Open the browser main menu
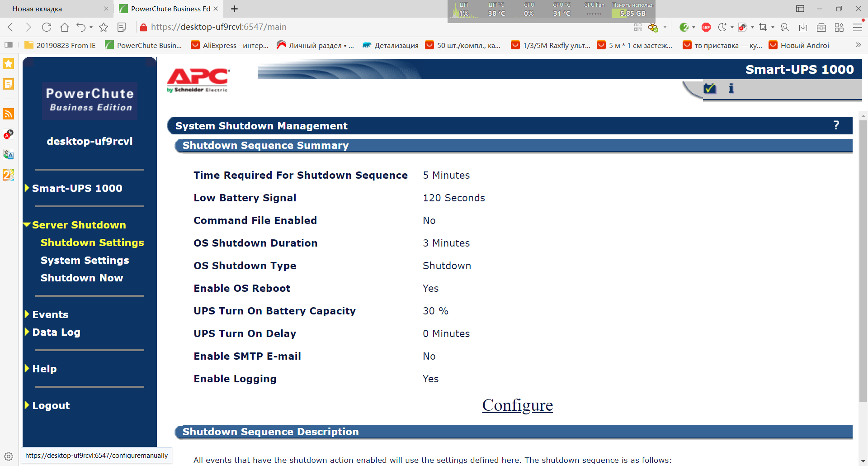Viewport: 868px width, 466px height. click(x=858, y=27)
